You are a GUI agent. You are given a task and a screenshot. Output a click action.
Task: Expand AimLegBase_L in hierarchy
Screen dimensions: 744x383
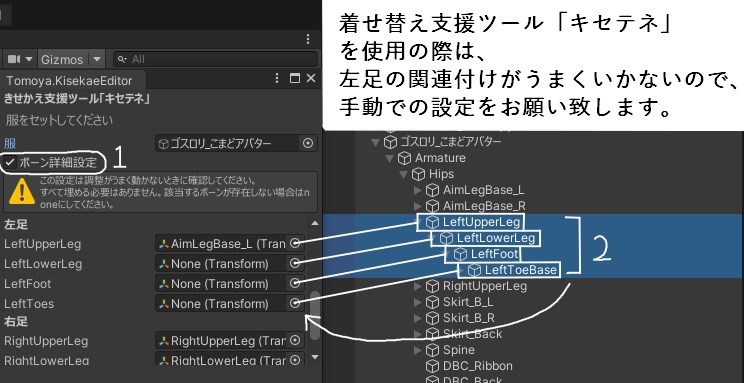418,190
